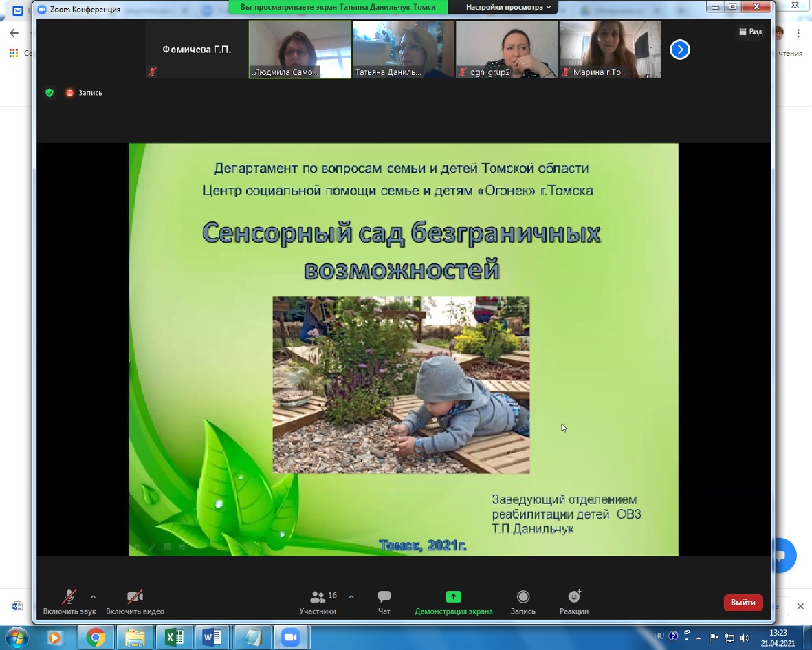Expand audio options arrow next to microphone
Image resolution: width=812 pixels, height=650 pixels.
coord(94,596)
